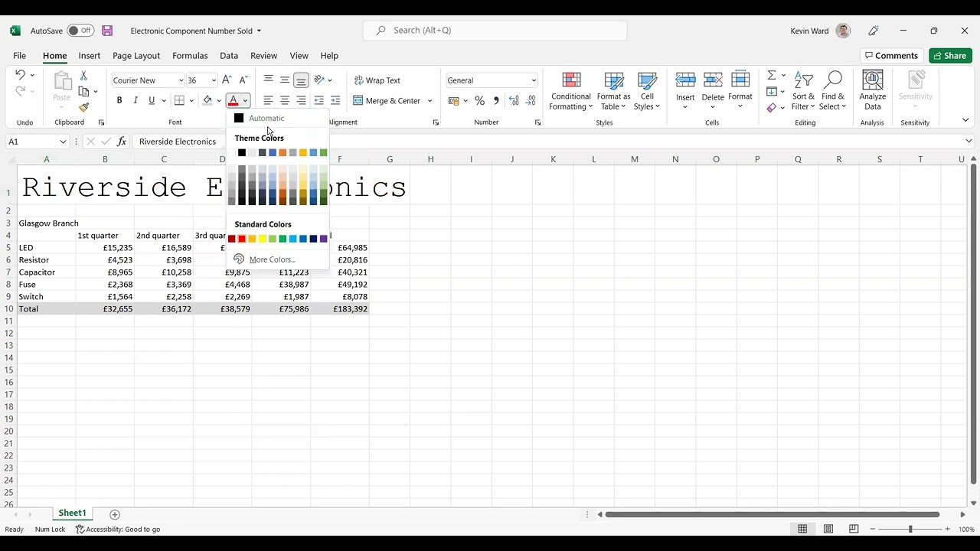This screenshot has height=551, width=980.
Task: Toggle Underline formatting
Action: pos(152,100)
